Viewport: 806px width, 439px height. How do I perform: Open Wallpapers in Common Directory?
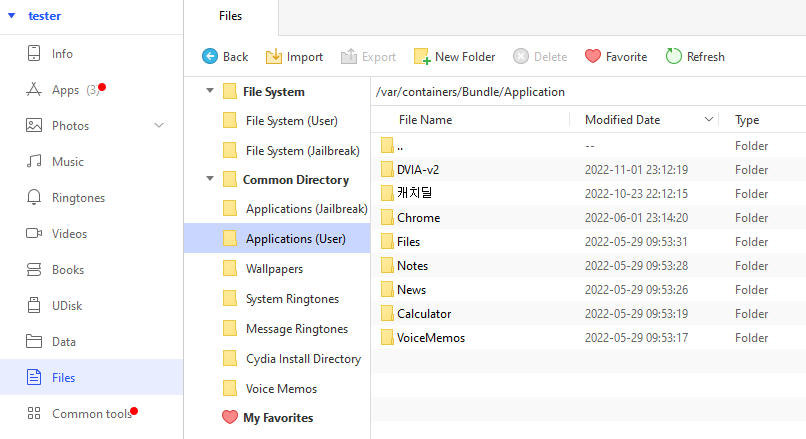tap(274, 269)
